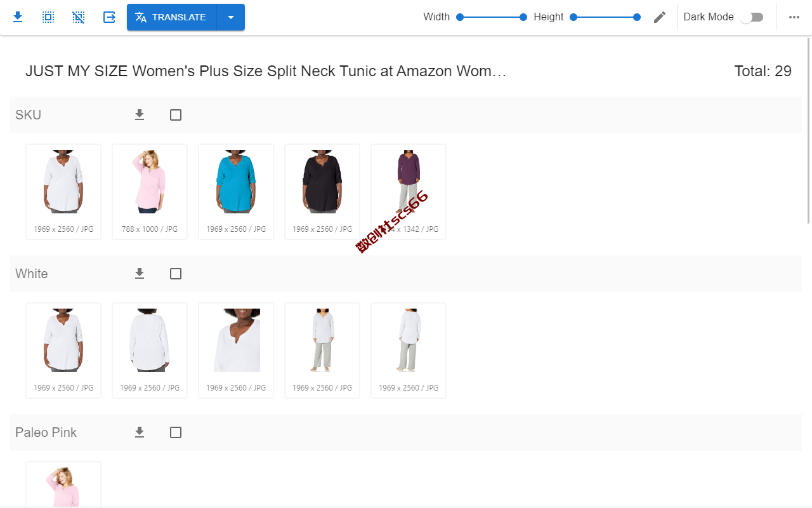Click the deselect all images icon
This screenshot has height=508, width=812.
tap(79, 17)
